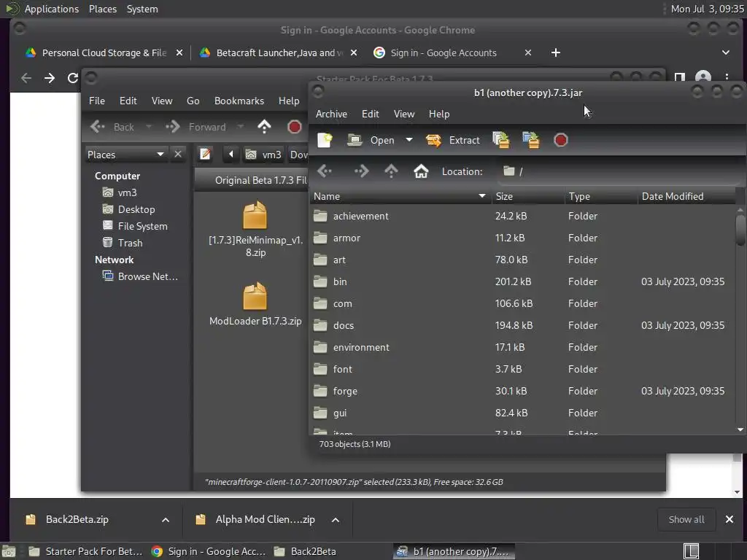The height and width of the screenshot is (560, 747).
Task: Open the Archive menu
Action: [332, 114]
